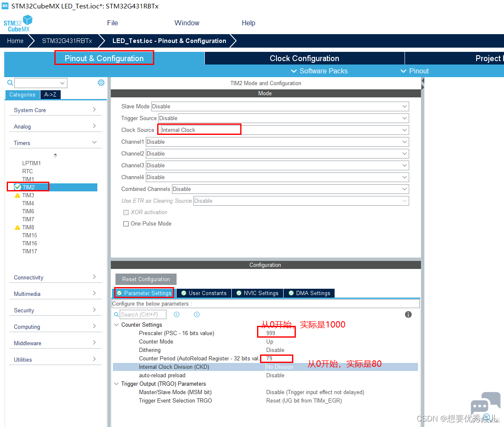The height and width of the screenshot is (427, 504).
Task: Open the Channel2 dropdown
Action: (277, 154)
